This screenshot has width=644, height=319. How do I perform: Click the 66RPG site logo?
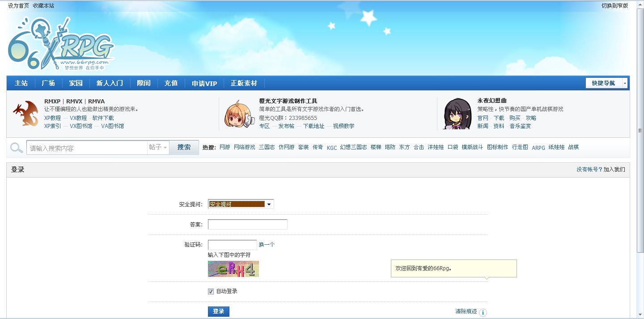coord(61,43)
